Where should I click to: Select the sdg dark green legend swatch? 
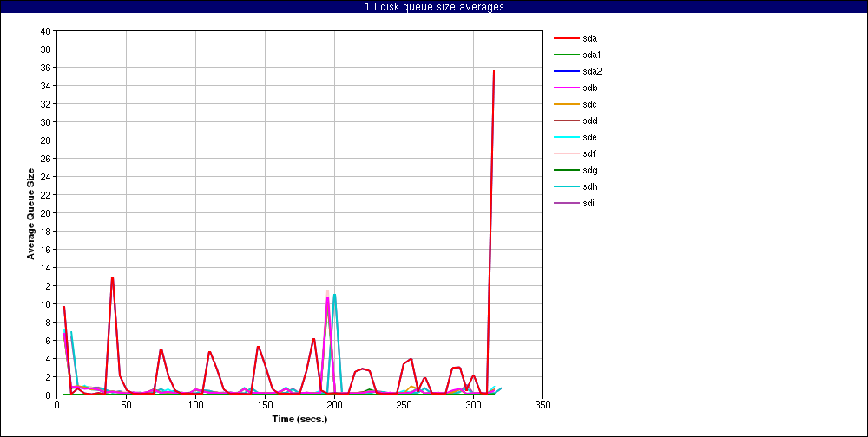point(566,170)
